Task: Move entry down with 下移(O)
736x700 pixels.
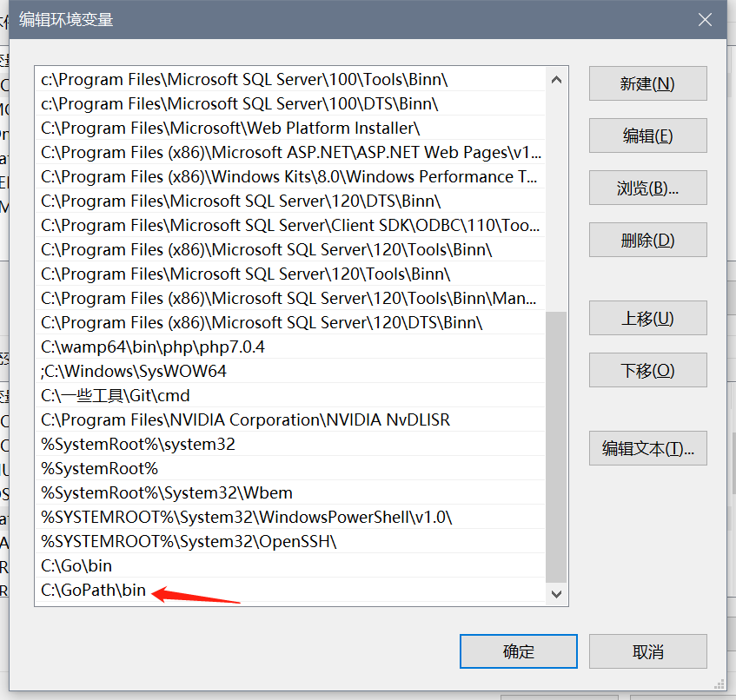Action: [647, 370]
